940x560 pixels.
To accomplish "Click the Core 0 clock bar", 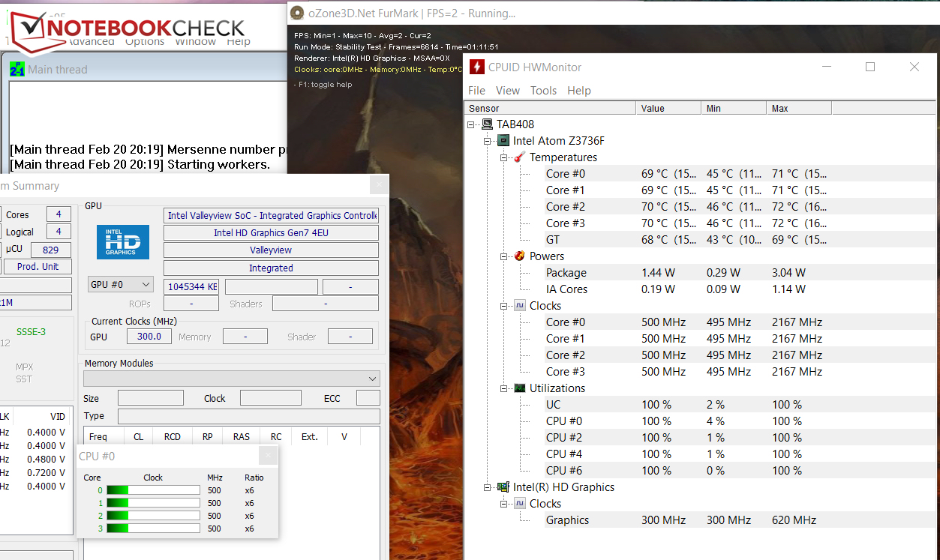I will 153,490.
